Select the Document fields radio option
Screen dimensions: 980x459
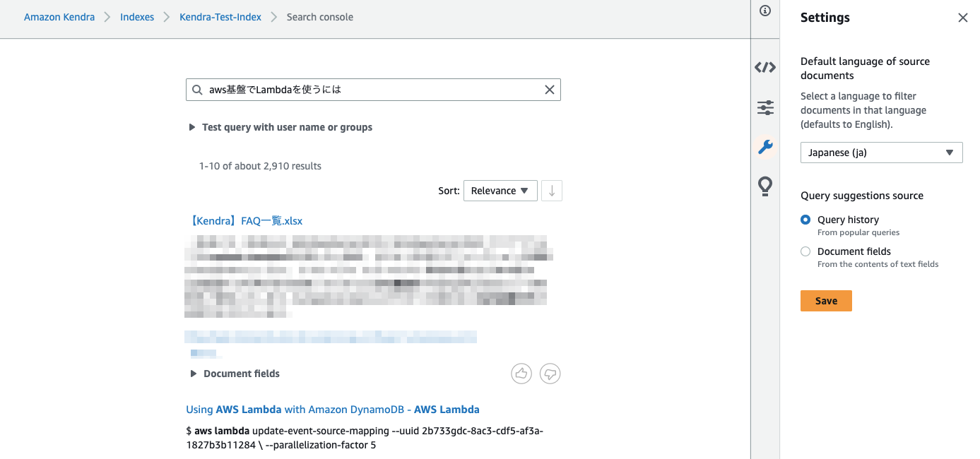(x=805, y=251)
